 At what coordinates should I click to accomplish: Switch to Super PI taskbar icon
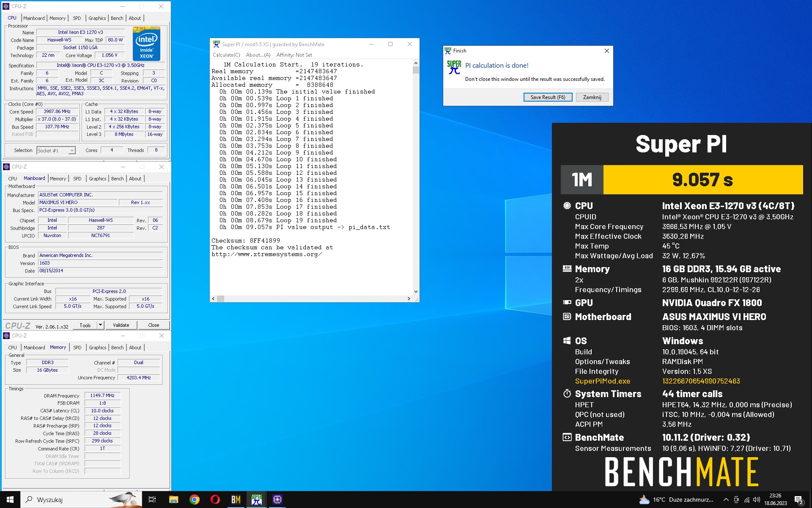(x=257, y=500)
